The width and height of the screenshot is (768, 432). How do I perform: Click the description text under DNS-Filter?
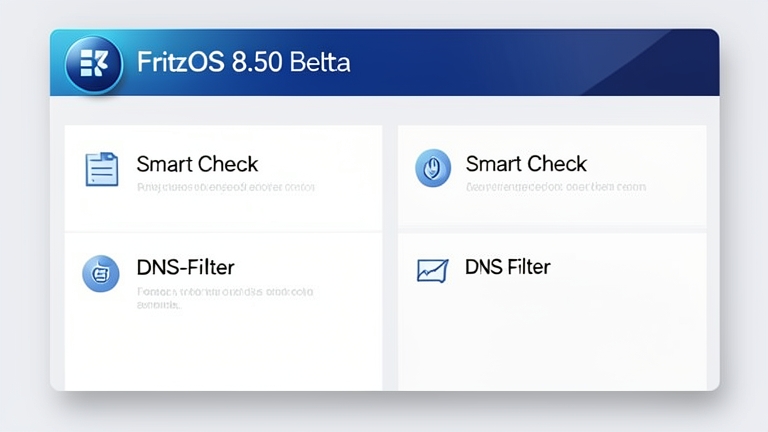[x=225, y=298]
